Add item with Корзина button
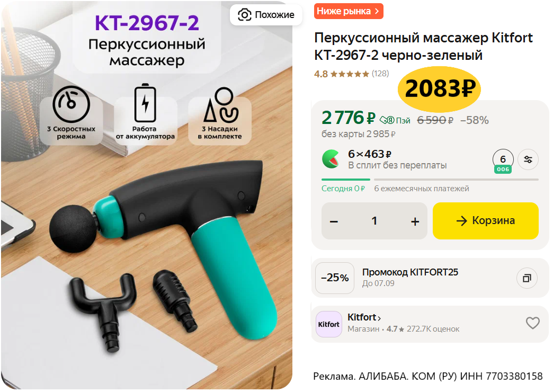This screenshot has width=553, height=392. pyautogui.click(x=485, y=221)
